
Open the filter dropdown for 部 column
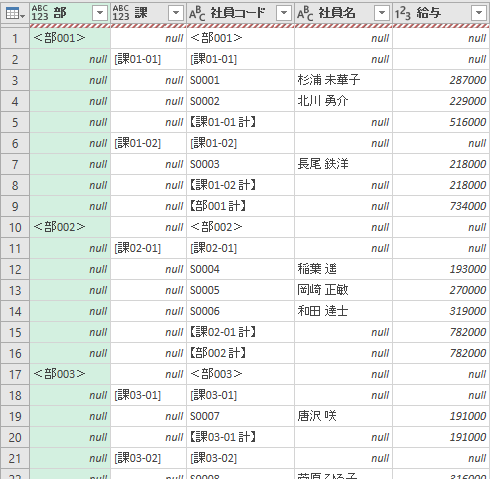tap(100, 13)
